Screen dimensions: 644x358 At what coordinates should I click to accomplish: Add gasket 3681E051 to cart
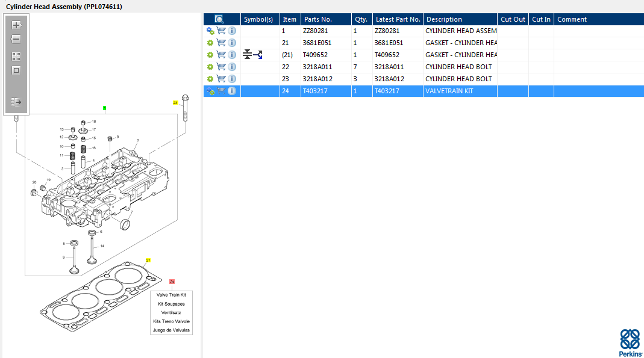coord(221,43)
